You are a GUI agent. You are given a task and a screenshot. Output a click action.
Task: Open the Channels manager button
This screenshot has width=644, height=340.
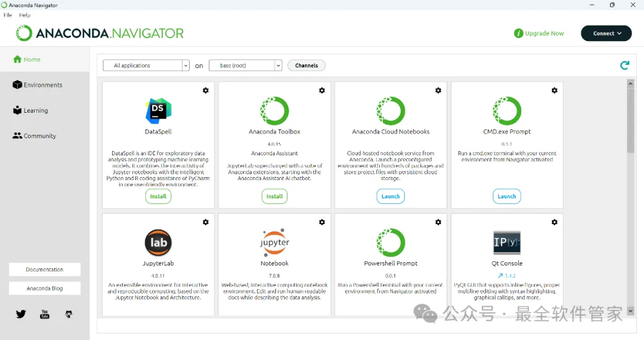coord(306,65)
